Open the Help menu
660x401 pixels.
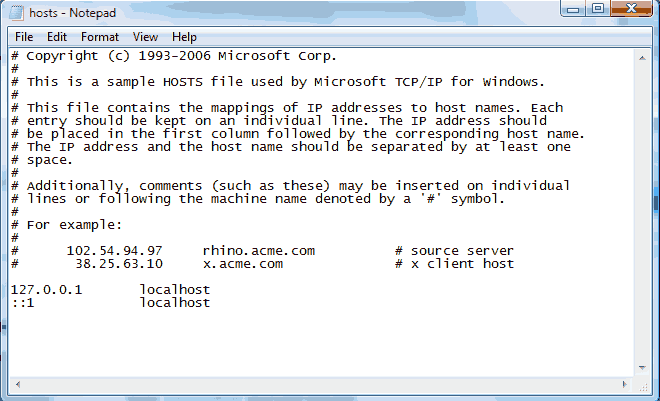click(184, 37)
